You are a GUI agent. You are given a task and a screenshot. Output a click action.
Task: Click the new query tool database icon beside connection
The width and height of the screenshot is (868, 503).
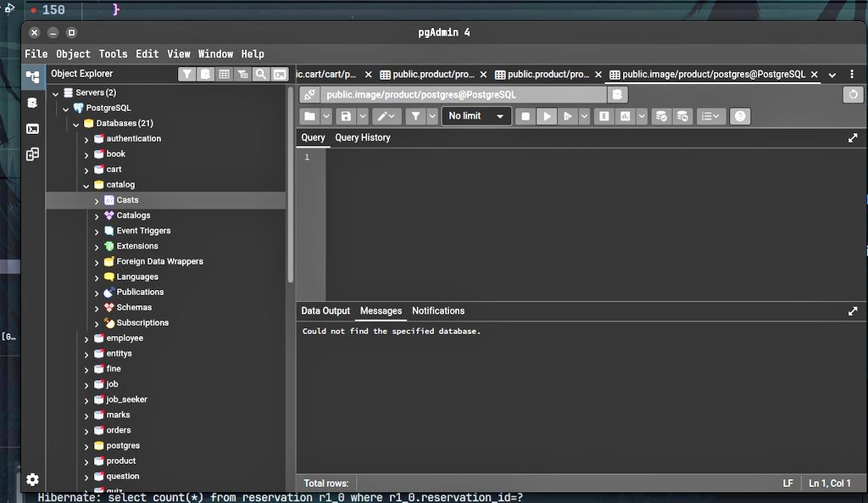(x=617, y=95)
